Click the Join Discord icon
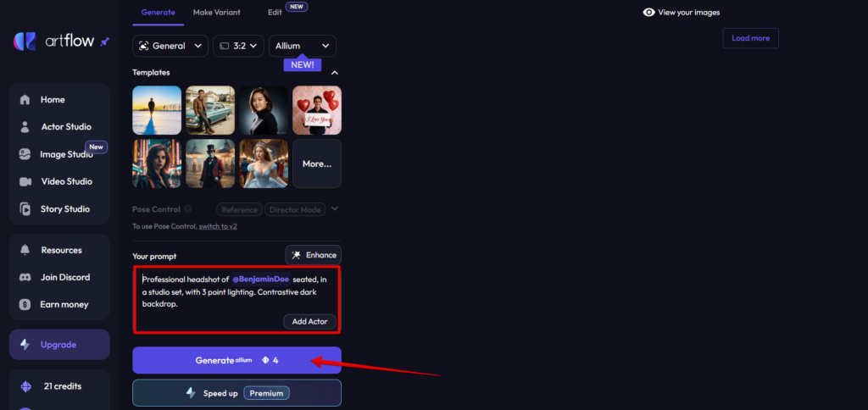 click(25, 277)
